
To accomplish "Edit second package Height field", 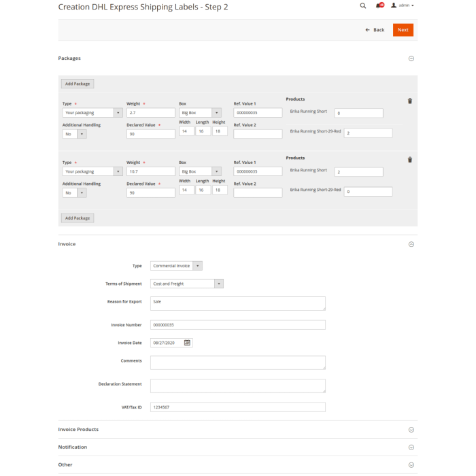I will click(220, 190).
